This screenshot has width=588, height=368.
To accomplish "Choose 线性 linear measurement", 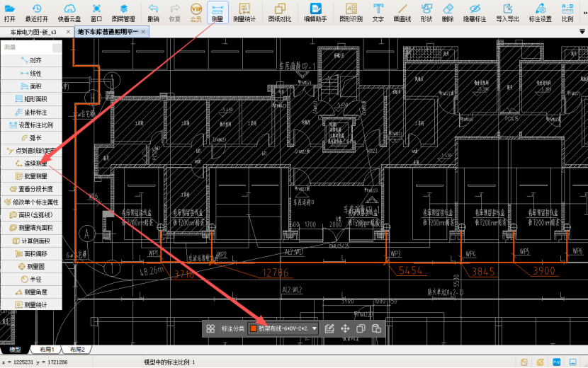I will (31, 73).
